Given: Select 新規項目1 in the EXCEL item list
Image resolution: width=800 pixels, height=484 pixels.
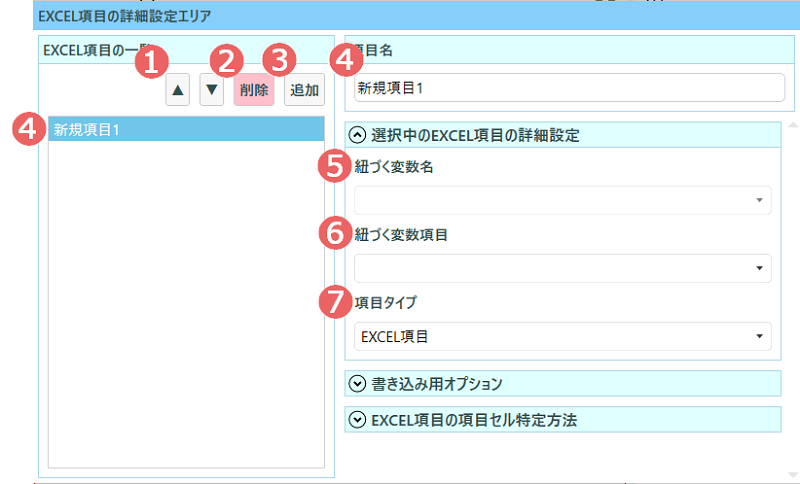Looking at the screenshot, I should point(186,129).
